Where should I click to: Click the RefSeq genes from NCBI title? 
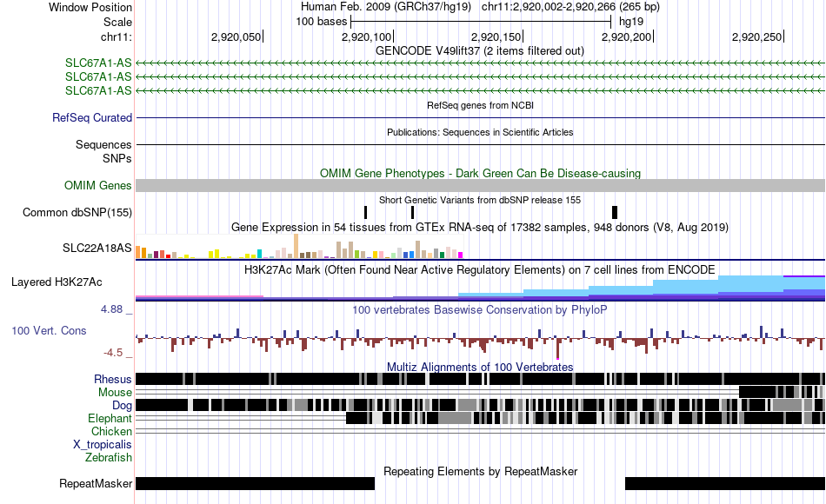pos(481,105)
